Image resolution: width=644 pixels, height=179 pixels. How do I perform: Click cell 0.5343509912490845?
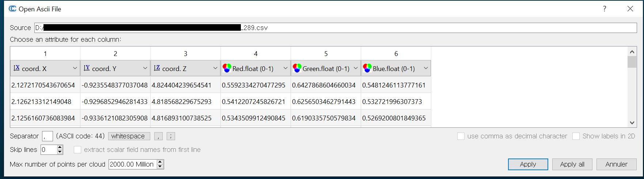256,118
